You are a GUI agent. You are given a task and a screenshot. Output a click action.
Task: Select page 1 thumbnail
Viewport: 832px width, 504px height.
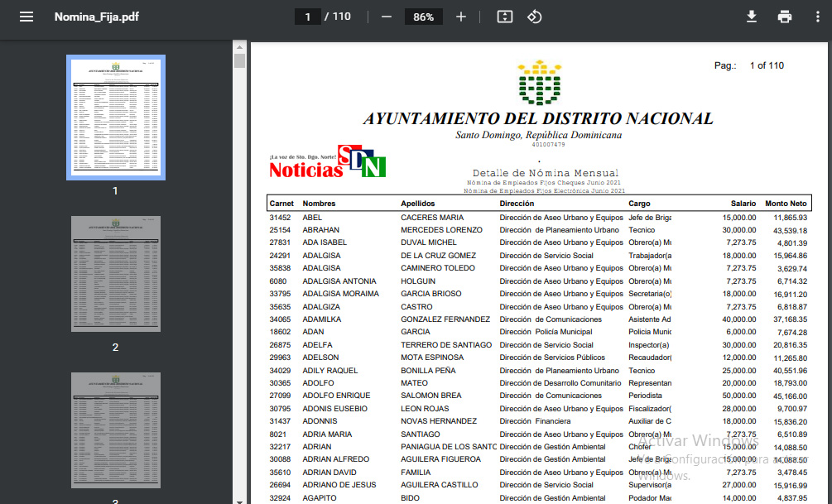click(x=115, y=117)
